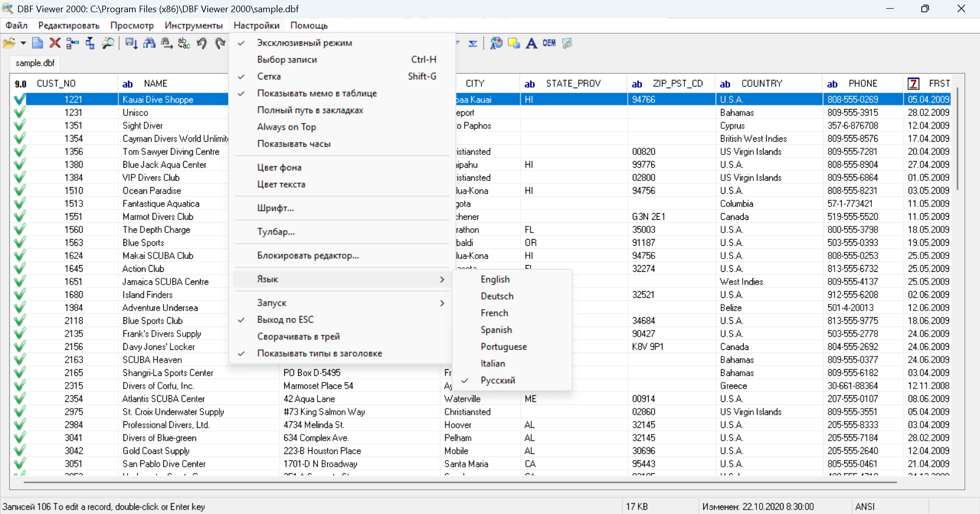Click the OEM encoding toolbar icon
The image size is (980, 514).
coord(549,43)
